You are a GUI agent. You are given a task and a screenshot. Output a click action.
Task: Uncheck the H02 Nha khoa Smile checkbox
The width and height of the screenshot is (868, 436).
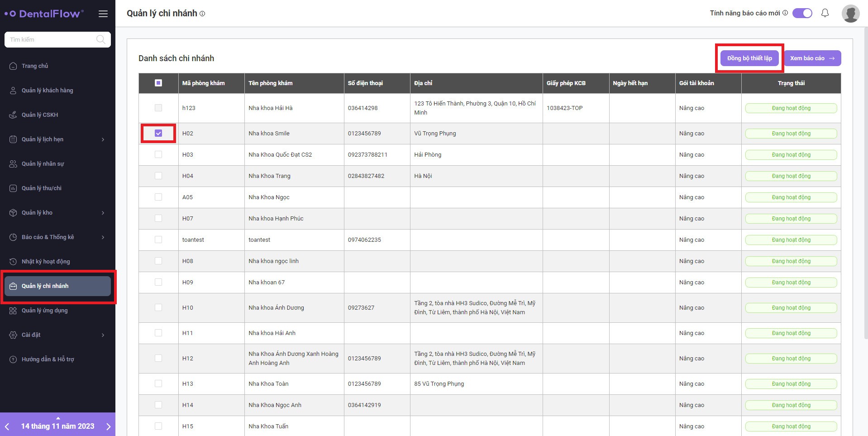(x=158, y=133)
